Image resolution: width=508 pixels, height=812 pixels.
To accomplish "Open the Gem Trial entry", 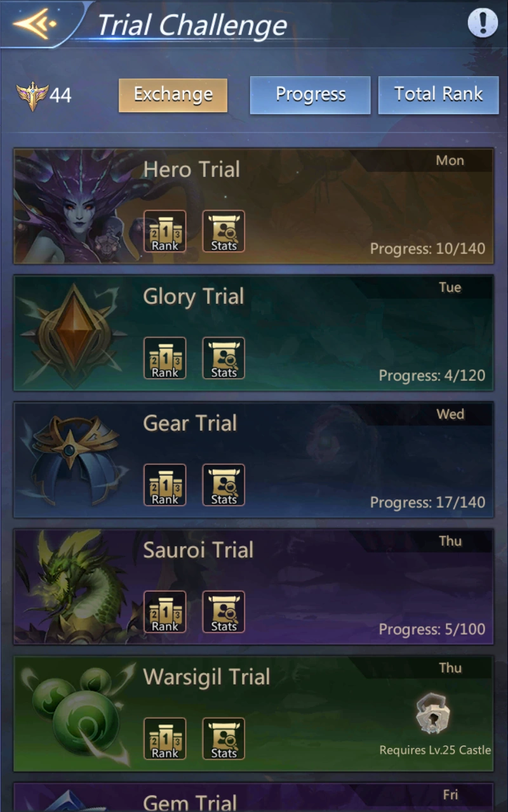I will (x=253, y=797).
